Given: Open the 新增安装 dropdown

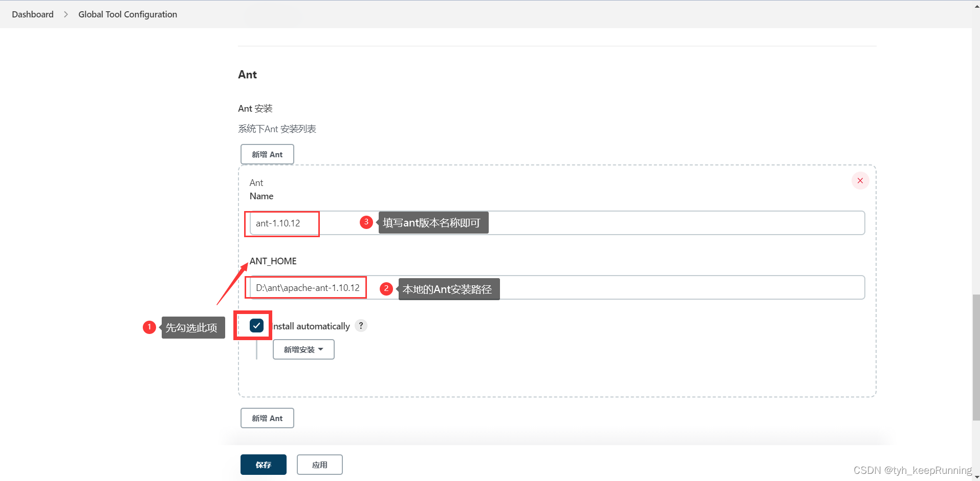Looking at the screenshot, I should (303, 349).
